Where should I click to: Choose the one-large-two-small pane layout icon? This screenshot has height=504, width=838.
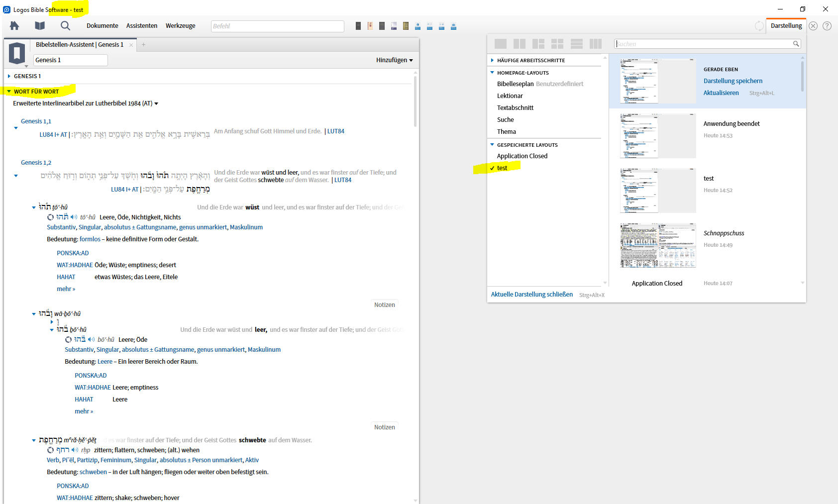pyautogui.click(x=538, y=44)
